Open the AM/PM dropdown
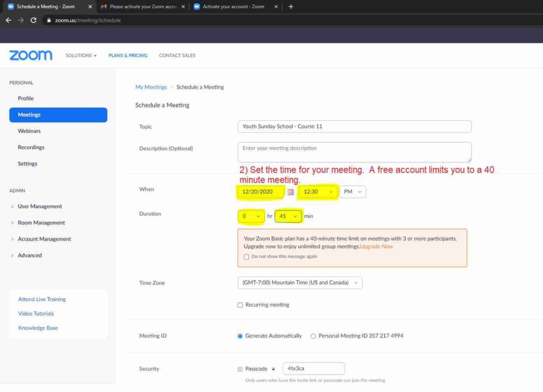This screenshot has height=392, width=543. [353, 192]
